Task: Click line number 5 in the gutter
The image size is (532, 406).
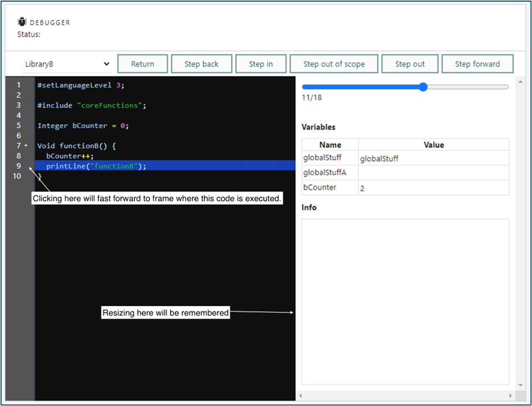Action: coord(19,125)
